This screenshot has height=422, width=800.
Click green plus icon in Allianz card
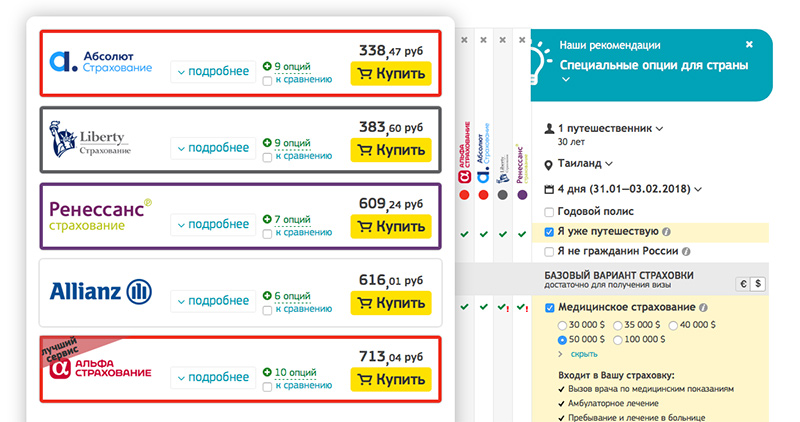[267, 296]
